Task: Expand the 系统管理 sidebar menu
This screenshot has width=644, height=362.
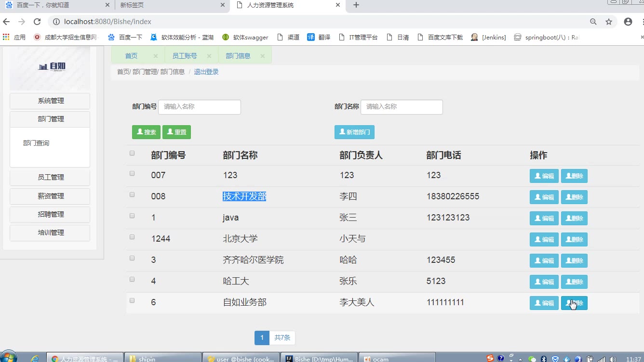Action: coord(50,101)
